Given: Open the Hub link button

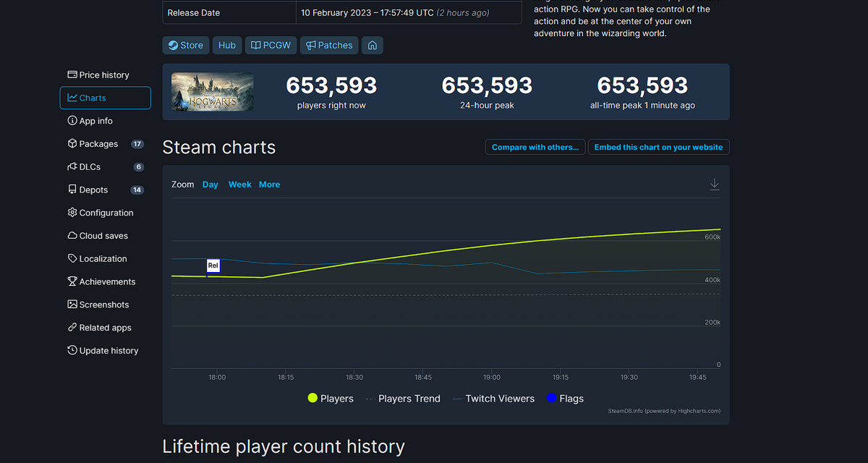Looking at the screenshot, I should [x=227, y=45].
